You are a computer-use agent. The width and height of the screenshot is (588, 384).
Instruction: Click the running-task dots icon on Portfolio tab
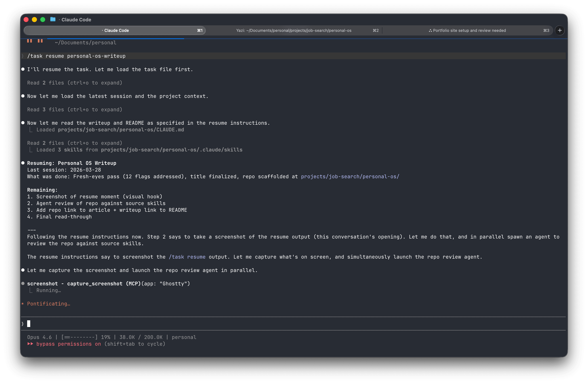click(430, 30)
